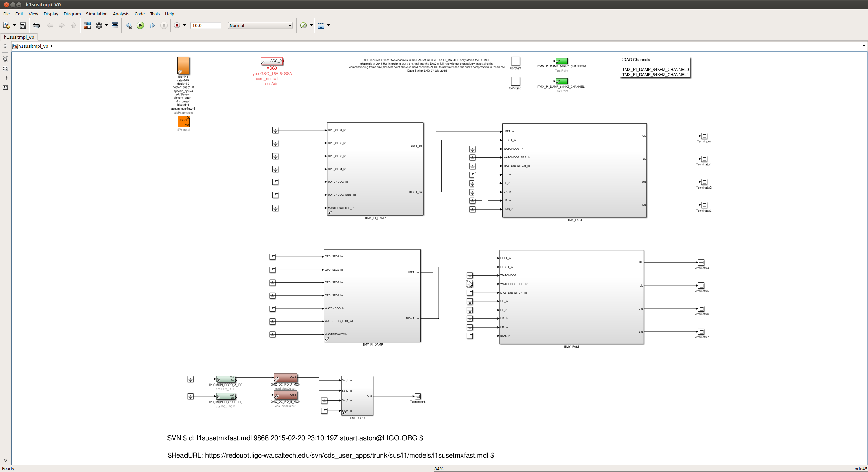868x472 pixels.
Task: Open the Build Model dropdown arrow
Action: [329, 25]
